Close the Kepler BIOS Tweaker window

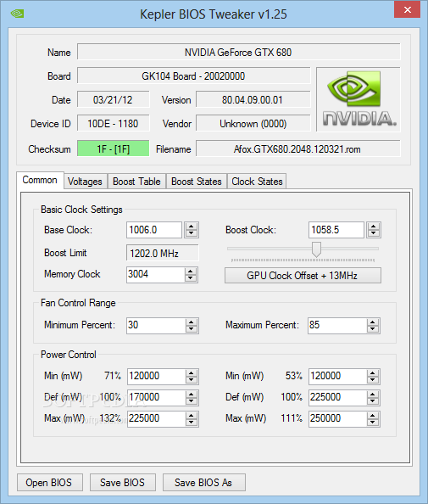(x=407, y=9)
